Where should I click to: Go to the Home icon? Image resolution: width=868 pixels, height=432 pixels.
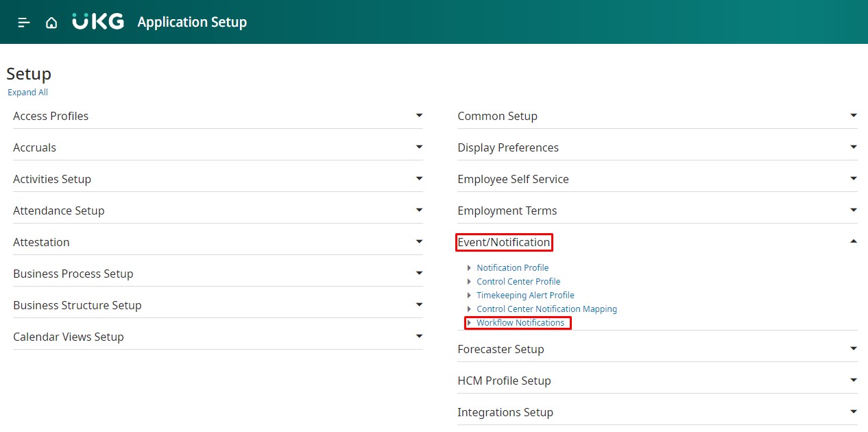click(x=51, y=23)
